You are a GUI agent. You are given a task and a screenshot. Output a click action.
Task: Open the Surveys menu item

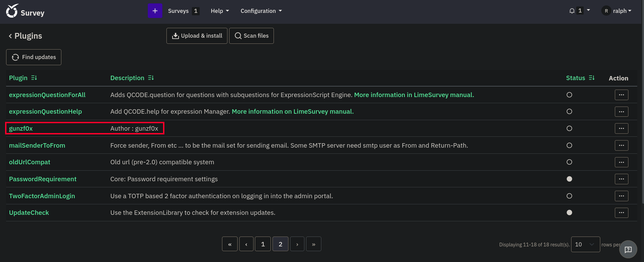(183, 11)
